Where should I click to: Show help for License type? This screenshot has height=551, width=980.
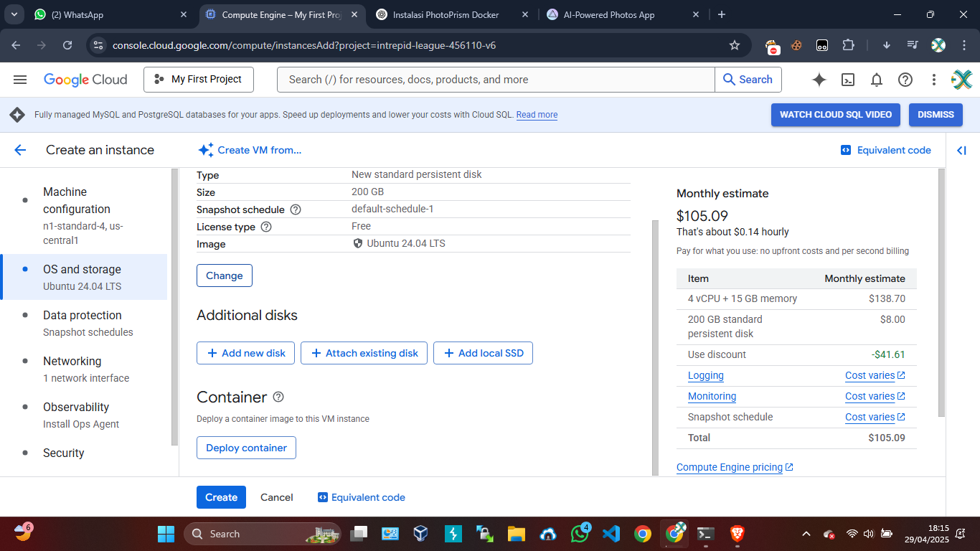coord(266,227)
